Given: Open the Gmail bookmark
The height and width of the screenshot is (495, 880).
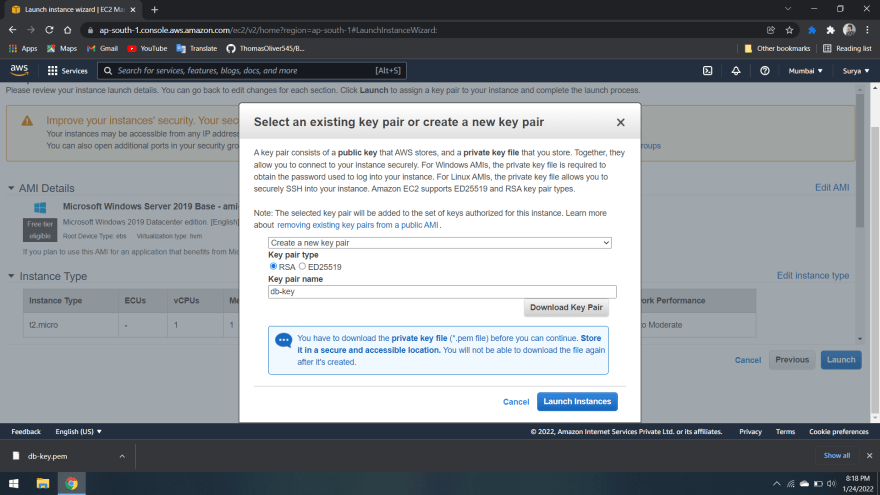Looking at the screenshot, I should click(102, 48).
